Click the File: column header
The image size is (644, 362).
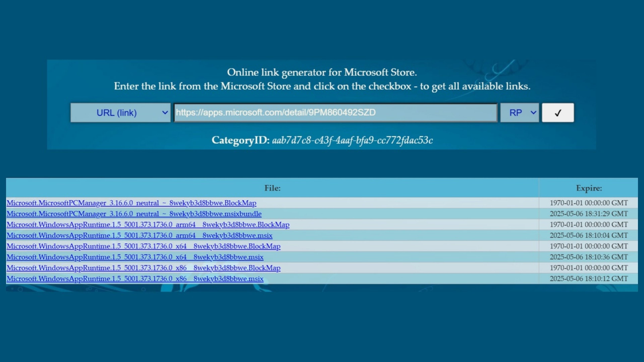273,188
